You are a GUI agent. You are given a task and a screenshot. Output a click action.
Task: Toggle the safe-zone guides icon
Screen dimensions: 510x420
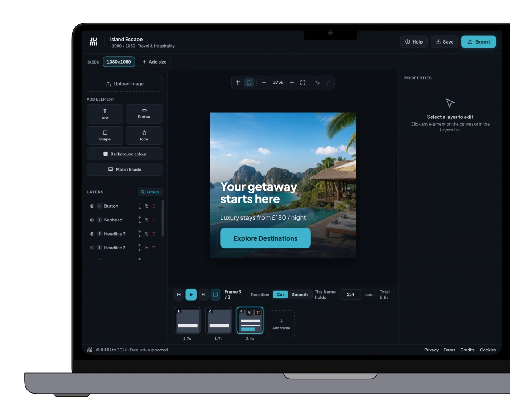249,82
